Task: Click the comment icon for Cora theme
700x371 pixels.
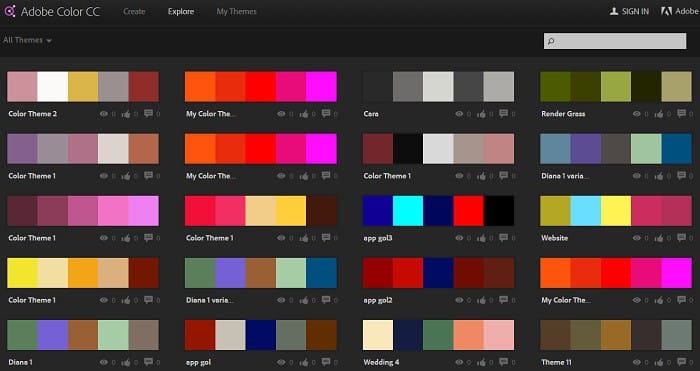Action: click(x=504, y=113)
